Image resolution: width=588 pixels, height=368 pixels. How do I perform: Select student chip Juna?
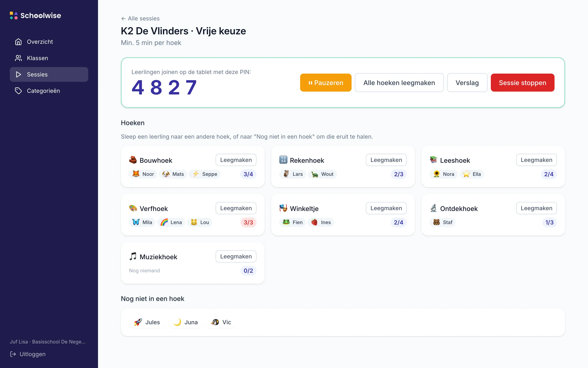coord(185,322)
